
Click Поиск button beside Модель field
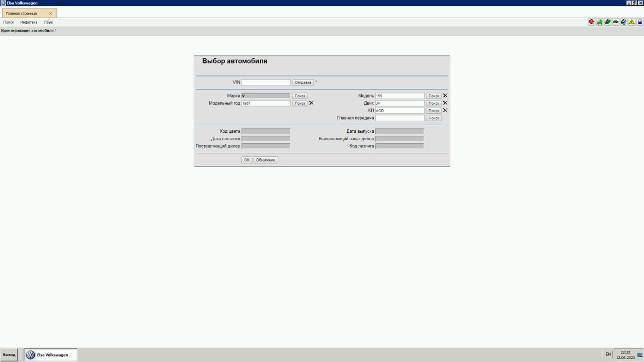(x=434, y=96)
